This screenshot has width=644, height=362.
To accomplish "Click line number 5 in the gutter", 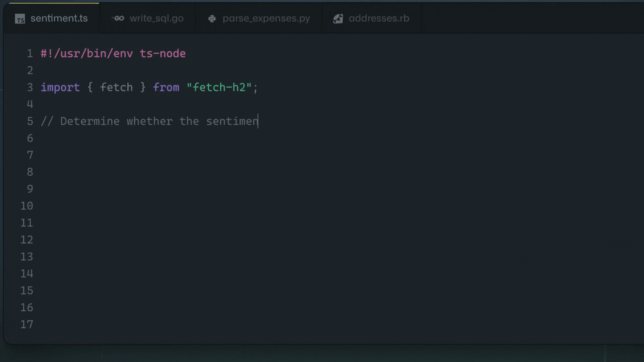I will (30, 121).
